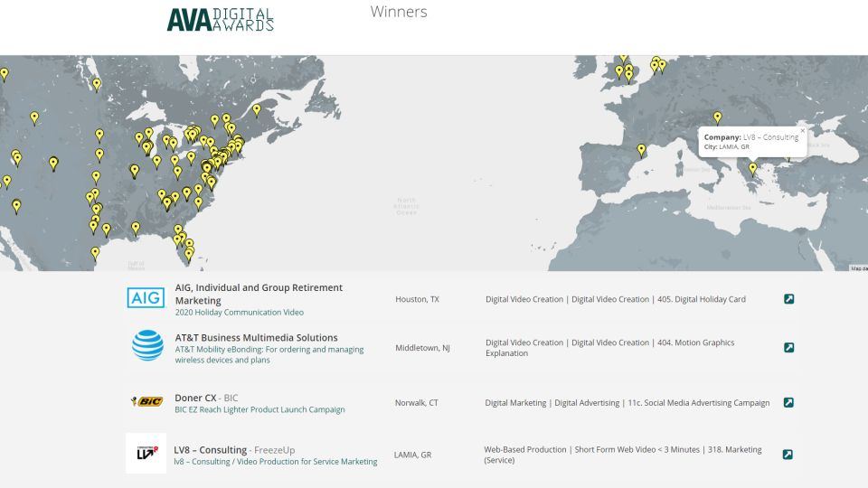Screen dimensions: 868x488
Task: Open external link icon for AIG entry
Action: point(788,299)
